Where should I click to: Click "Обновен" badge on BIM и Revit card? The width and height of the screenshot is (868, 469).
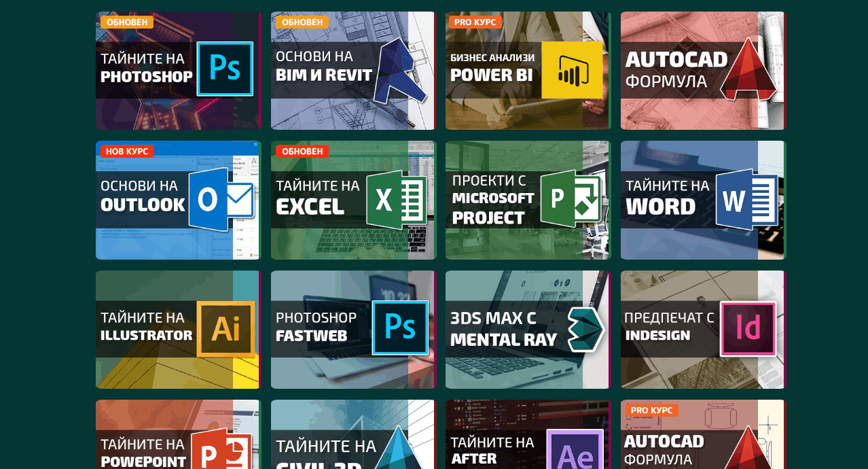302,22
